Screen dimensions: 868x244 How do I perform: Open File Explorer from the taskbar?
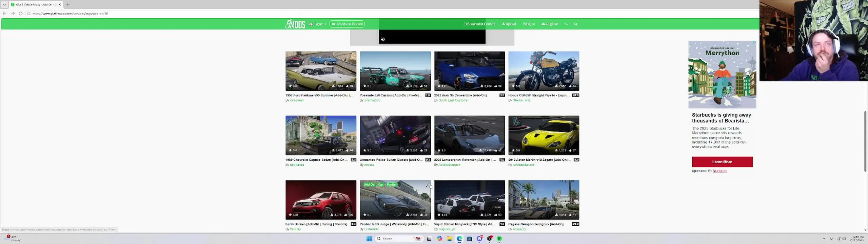pyautogui.click(x=449, y=239)
